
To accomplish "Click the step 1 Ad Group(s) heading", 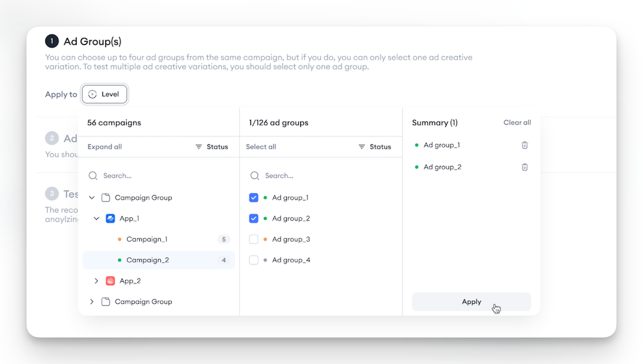I will pos(92,41).
